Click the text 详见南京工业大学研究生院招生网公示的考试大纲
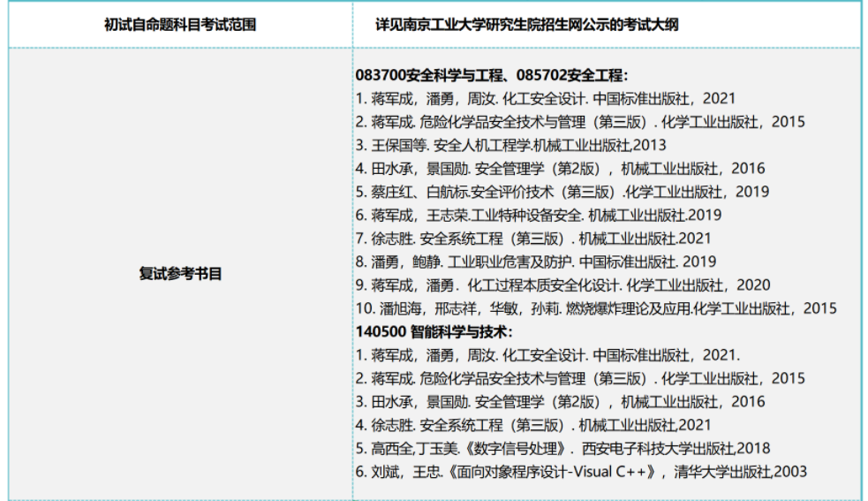868x501 pixels. pos(526,25)
